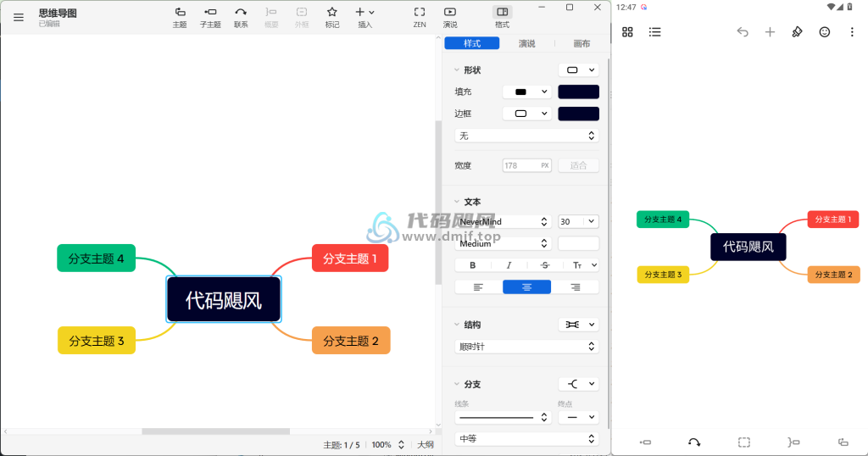The width and height of the screenshot is (868, 456).
Task: Open the 插入 plus menu
Action: (x=364, y=17)
